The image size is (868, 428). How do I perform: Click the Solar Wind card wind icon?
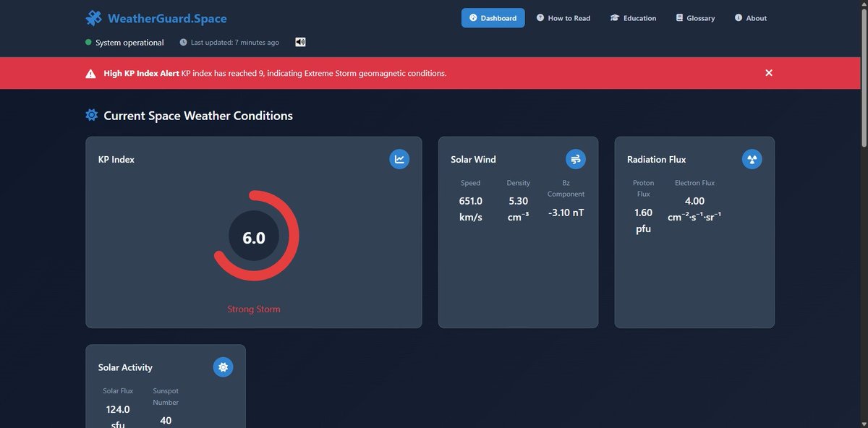[576, 160]
